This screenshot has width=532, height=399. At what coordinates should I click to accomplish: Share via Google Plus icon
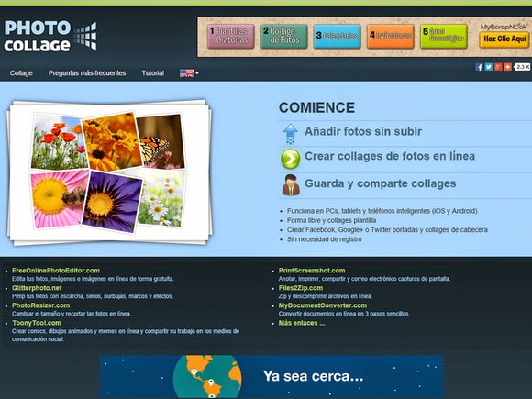(498, 67)
